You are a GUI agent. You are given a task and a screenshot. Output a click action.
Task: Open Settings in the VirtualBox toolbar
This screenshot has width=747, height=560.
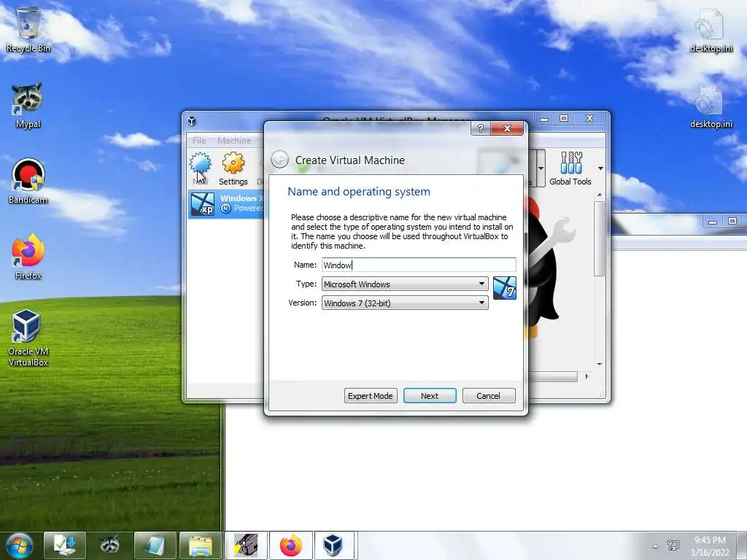click(x=233, y=168)
